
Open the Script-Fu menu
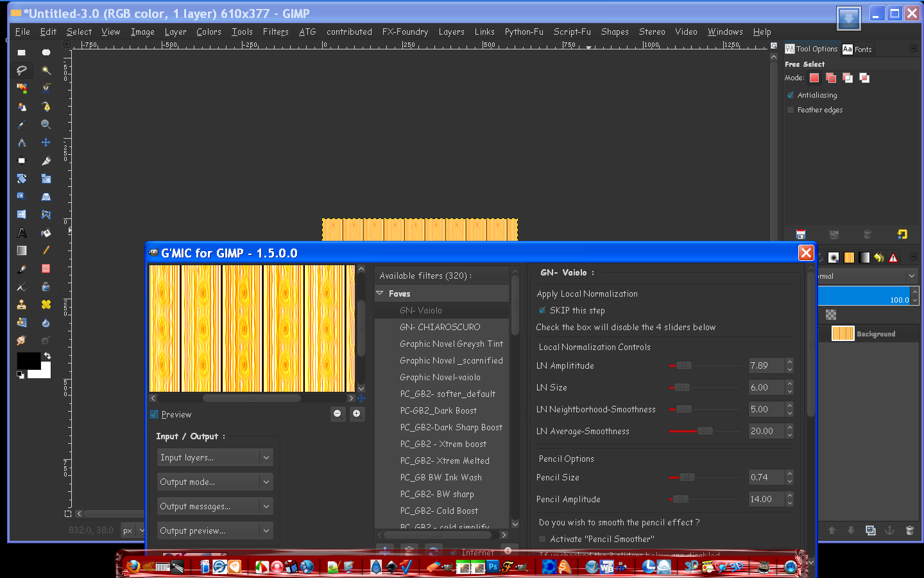[x=572, y=31]
